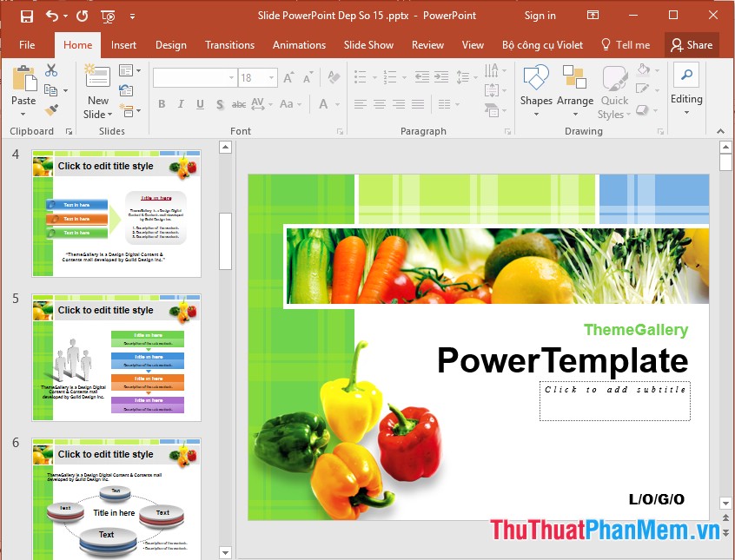
Task: Toggle underline text formatting
Action: click(x=200, y=103)
